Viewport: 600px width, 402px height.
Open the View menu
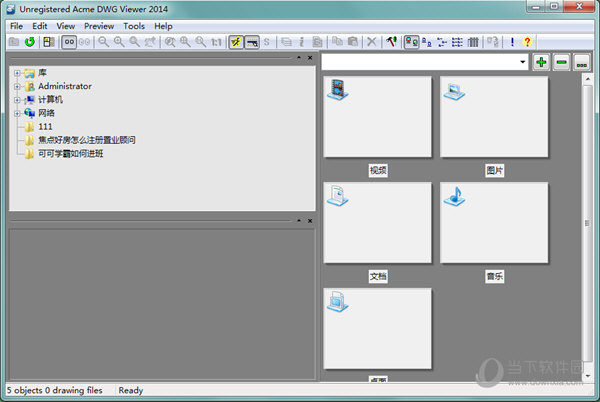pyautogui.click(x=66, y=26)
